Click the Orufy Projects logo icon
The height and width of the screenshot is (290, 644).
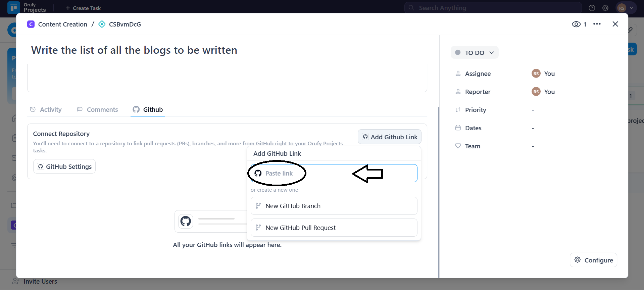point(13,7)
